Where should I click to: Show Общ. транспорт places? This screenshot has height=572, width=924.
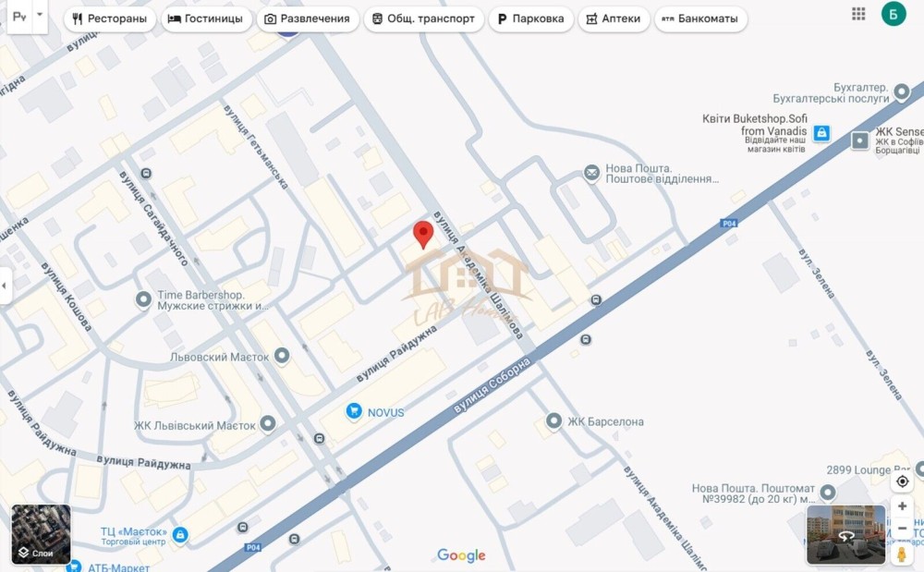[424, 18]
